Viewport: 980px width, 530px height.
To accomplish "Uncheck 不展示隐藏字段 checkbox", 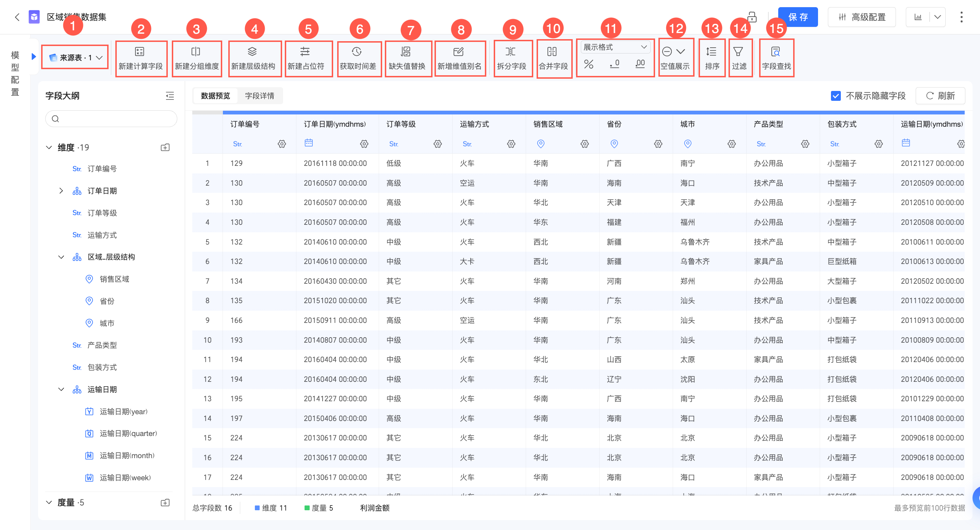I will pyautogui.click(x=835, y=96).
